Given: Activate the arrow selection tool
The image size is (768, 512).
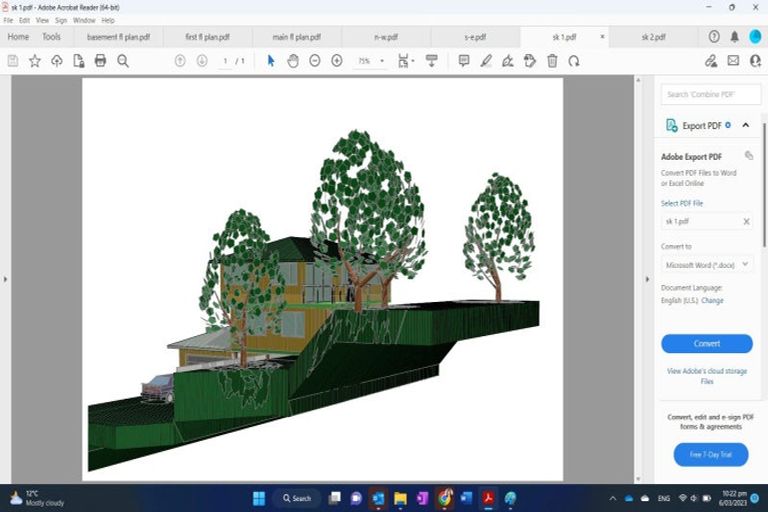Looking at the screenshot, I should [271, 61].
